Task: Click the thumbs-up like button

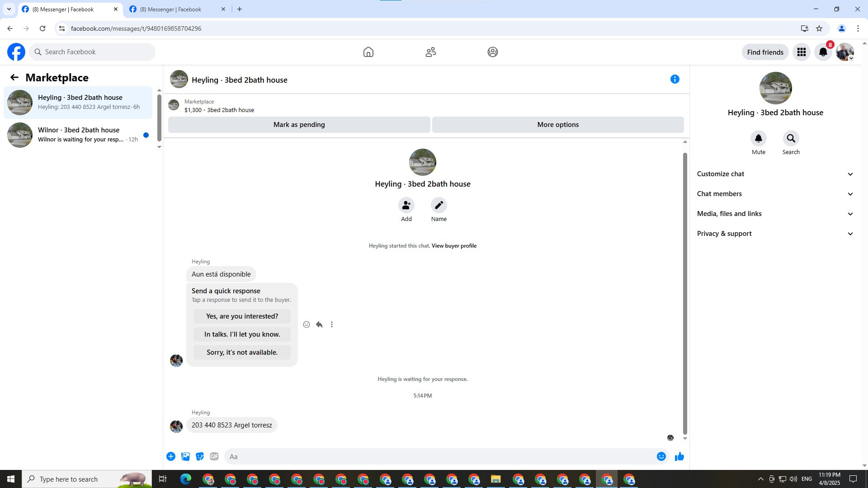Action: coord(679,456)
